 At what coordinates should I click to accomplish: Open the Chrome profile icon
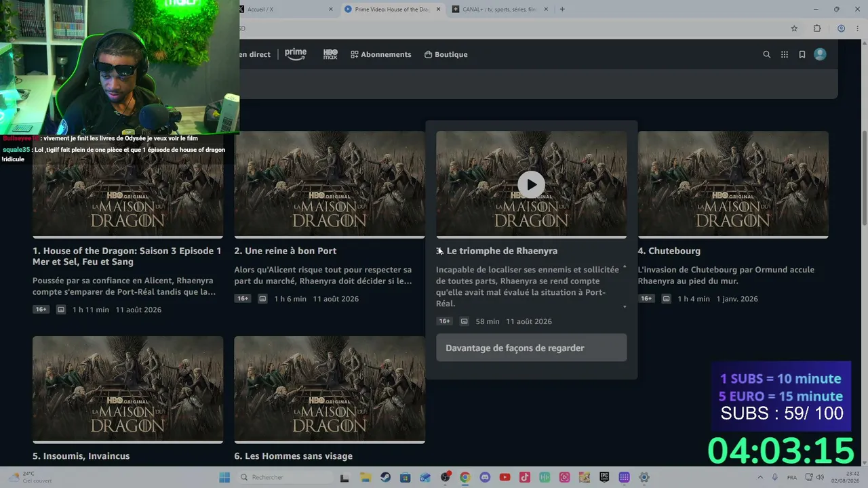841,28
